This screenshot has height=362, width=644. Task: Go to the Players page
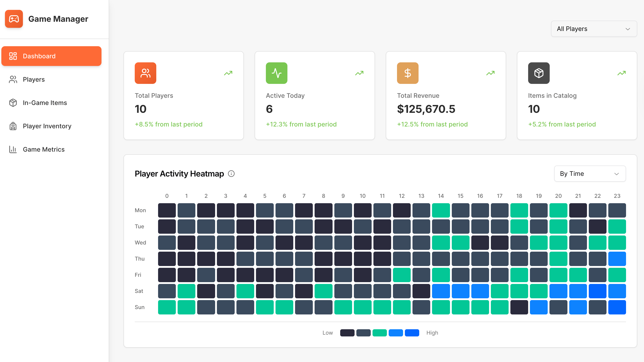(x=34, y=79)
